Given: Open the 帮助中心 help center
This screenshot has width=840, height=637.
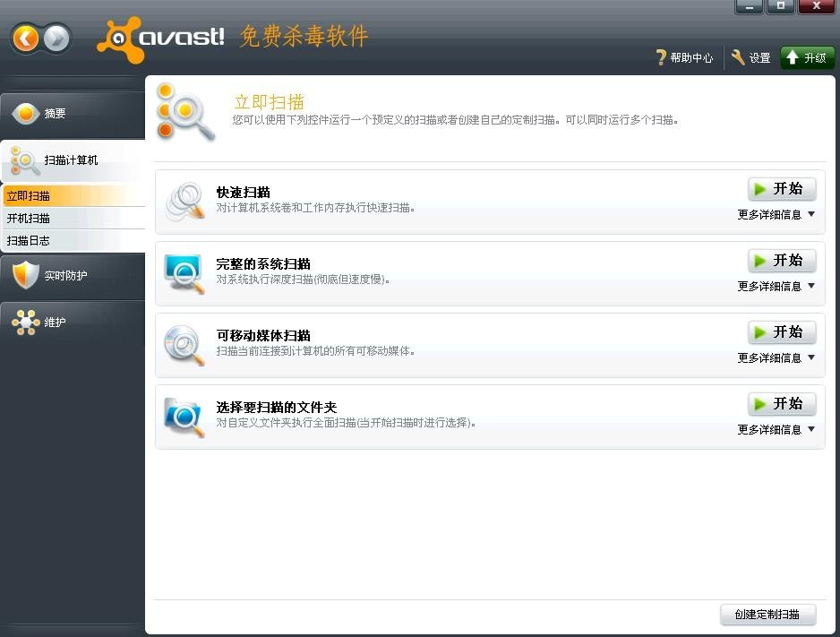Looking at the screenshot, I should [684, 57].
